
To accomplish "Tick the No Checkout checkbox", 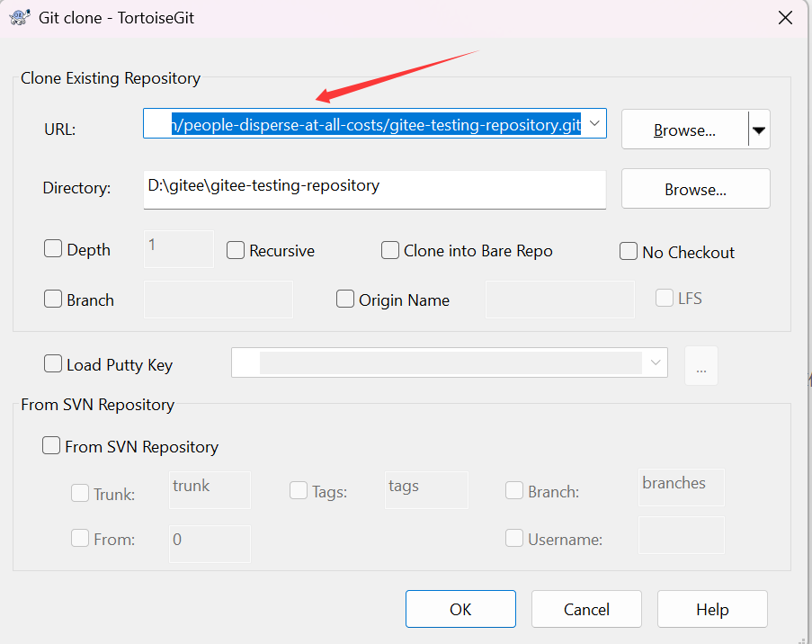I will point(629,251).
